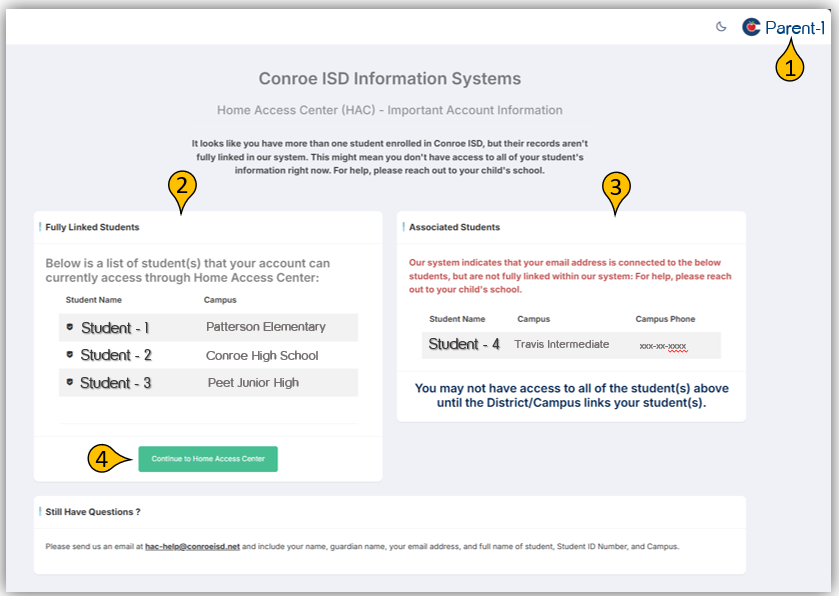
Task: Click the yellow callout marker numbered 3
Action: coord(616,185)
